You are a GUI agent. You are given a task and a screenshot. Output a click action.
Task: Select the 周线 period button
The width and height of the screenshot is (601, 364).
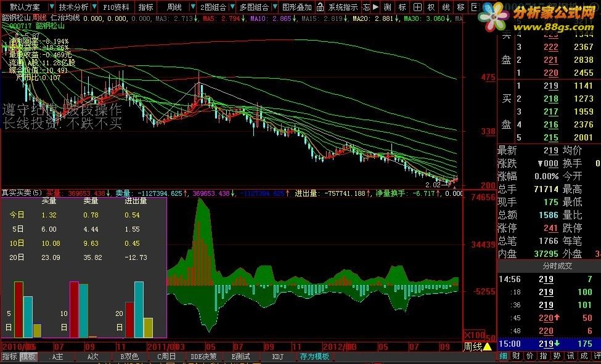click(174, 7)
